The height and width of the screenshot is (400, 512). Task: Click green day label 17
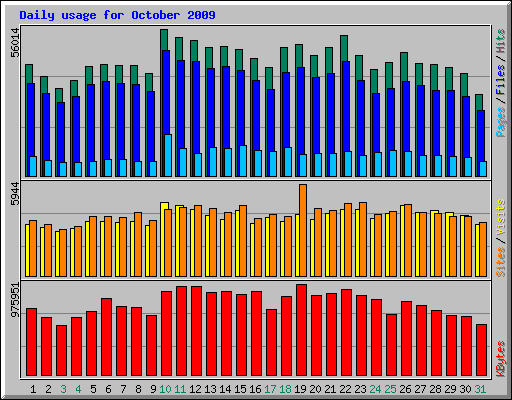coord(270,389)
